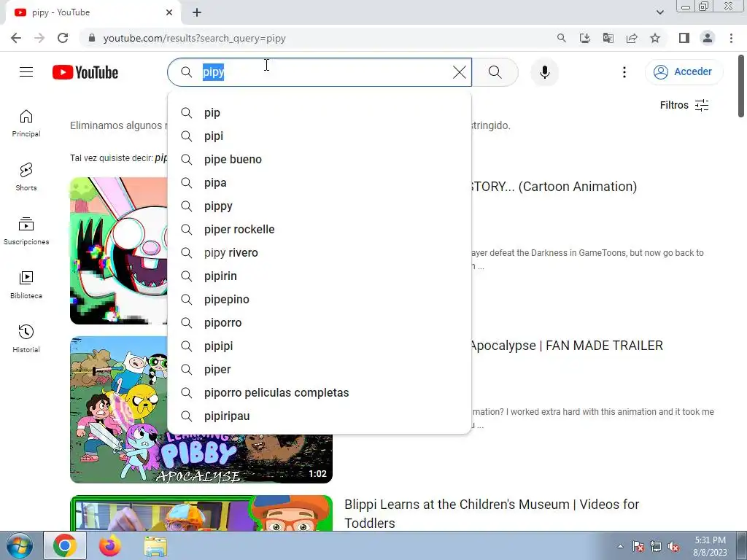
Task: Run the search with the magnifier button
Action: pos(495,72)
